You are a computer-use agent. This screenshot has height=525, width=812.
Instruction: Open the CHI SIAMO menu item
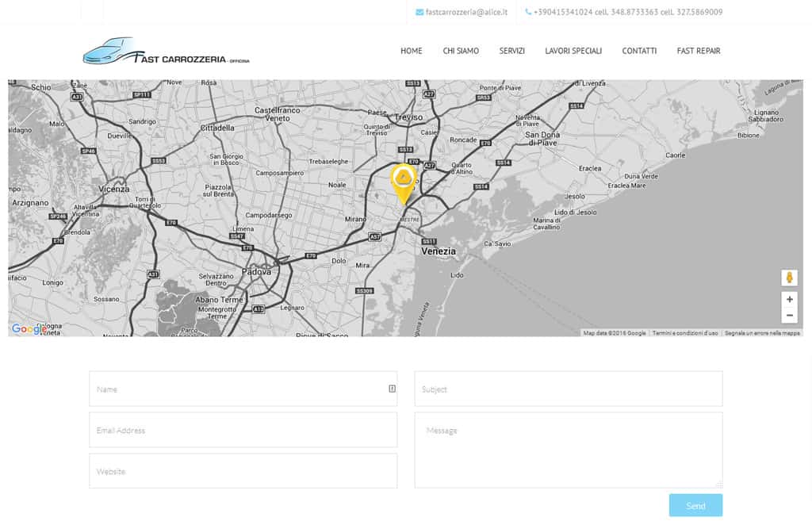pyautogui.click(x=461, y=51)
